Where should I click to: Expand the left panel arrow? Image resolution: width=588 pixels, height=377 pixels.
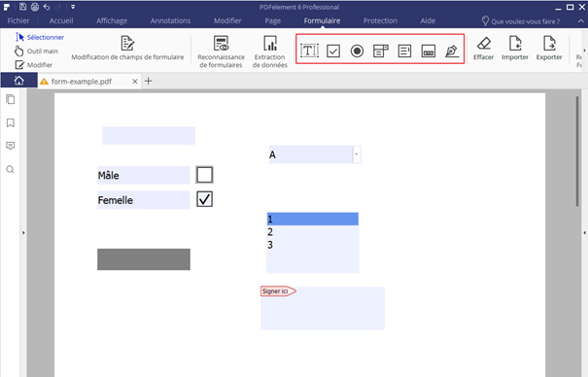coord(23,233)
